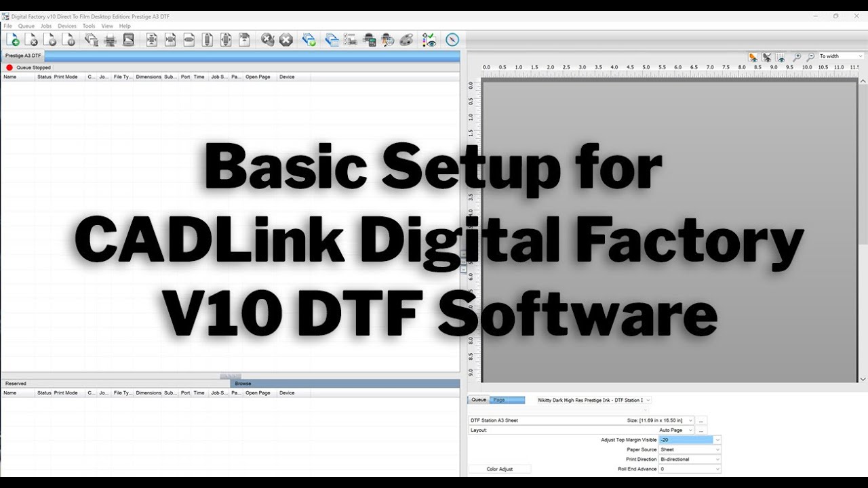Zoom out with the magnifier minus icon
This screenshot has height=488, width=868.
pyautogui.click(x=810, y=57)
